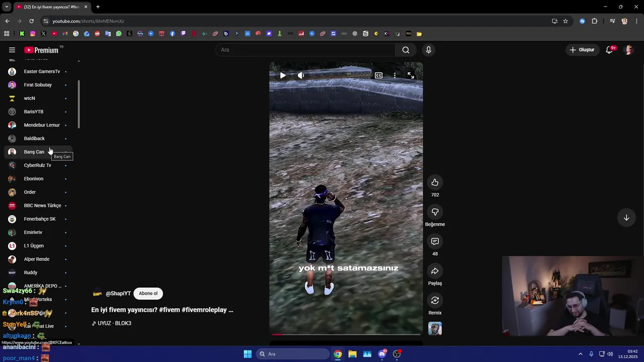
Task: Open the Apps grid bookmark shortcut
Action: pyautogui.click(x=7, y=34)
